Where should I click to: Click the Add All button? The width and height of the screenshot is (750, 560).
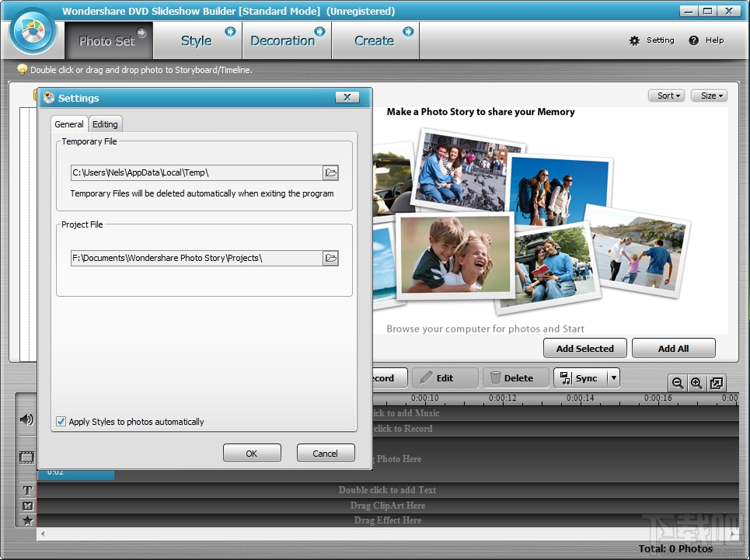tap(673, 348)
